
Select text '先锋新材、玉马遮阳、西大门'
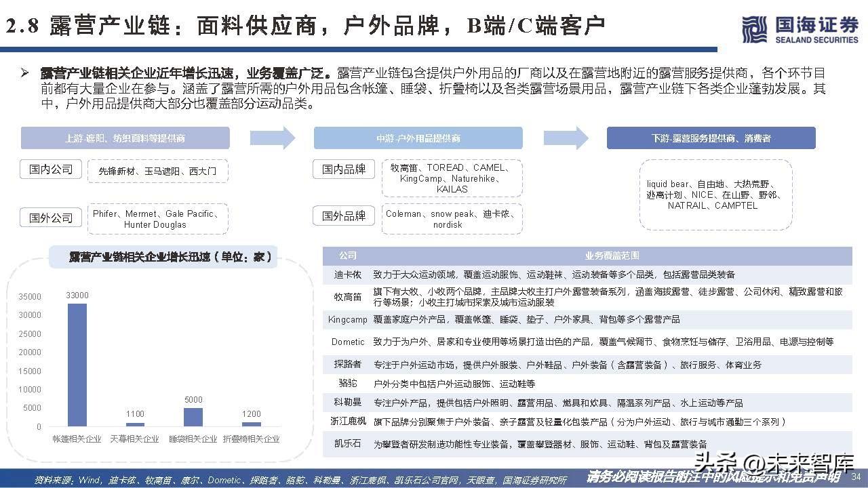(x=157, y=171)
